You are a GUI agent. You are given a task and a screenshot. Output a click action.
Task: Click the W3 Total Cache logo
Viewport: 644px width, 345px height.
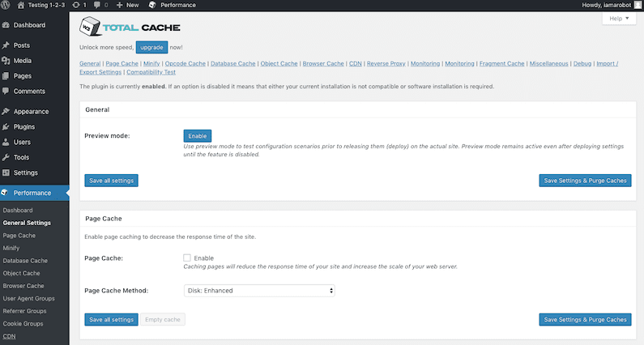click(x=130, y=27)
